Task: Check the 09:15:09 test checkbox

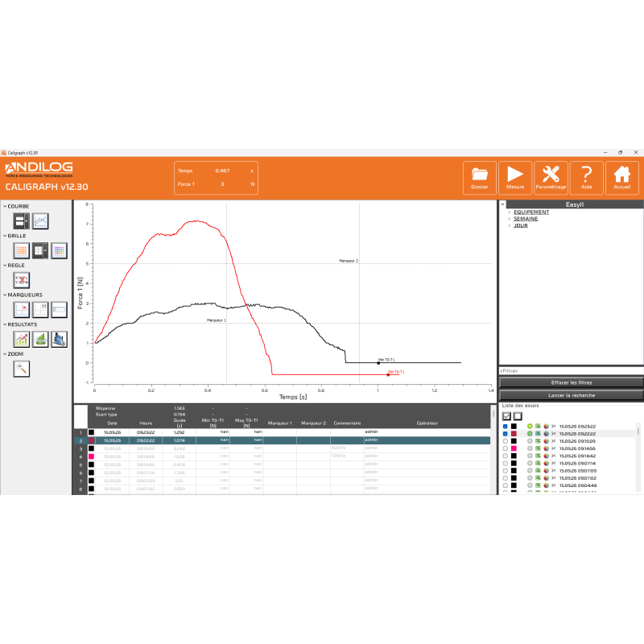Action: pyautogui.click(x=506, y=441)
